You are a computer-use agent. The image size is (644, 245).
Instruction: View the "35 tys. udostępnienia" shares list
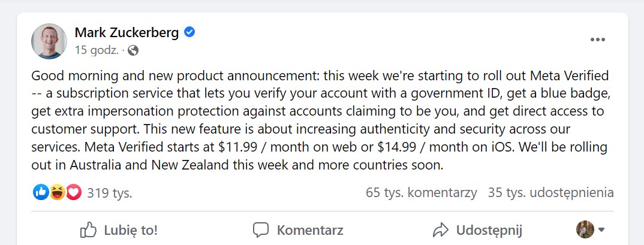coord(550,193)
